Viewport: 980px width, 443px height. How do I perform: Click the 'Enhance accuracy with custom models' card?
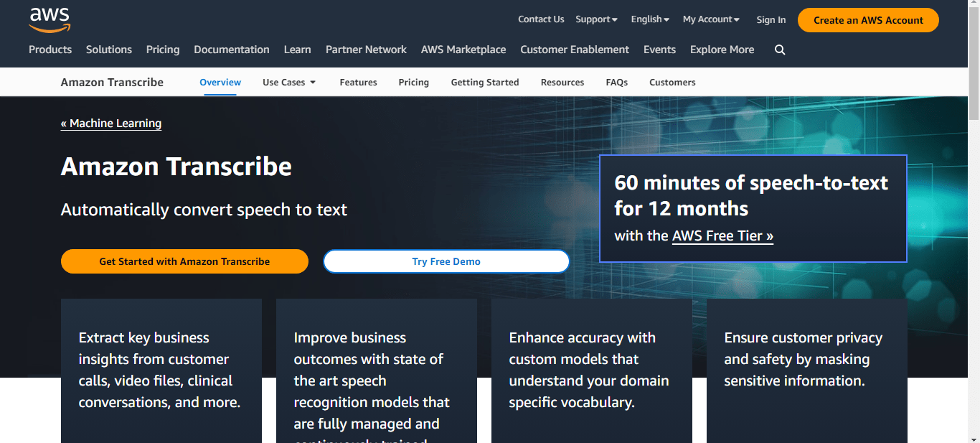(592, 370)
